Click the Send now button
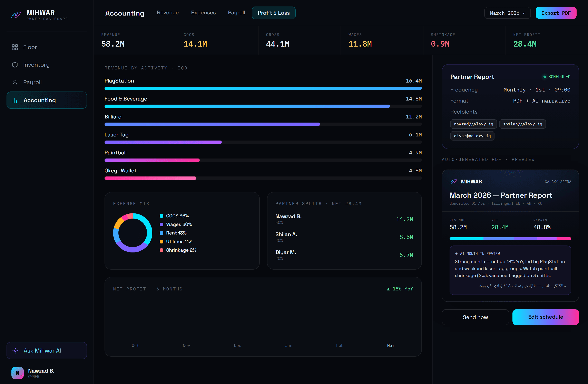Viewport: 588px width, 384px height. tap(475, 317)
